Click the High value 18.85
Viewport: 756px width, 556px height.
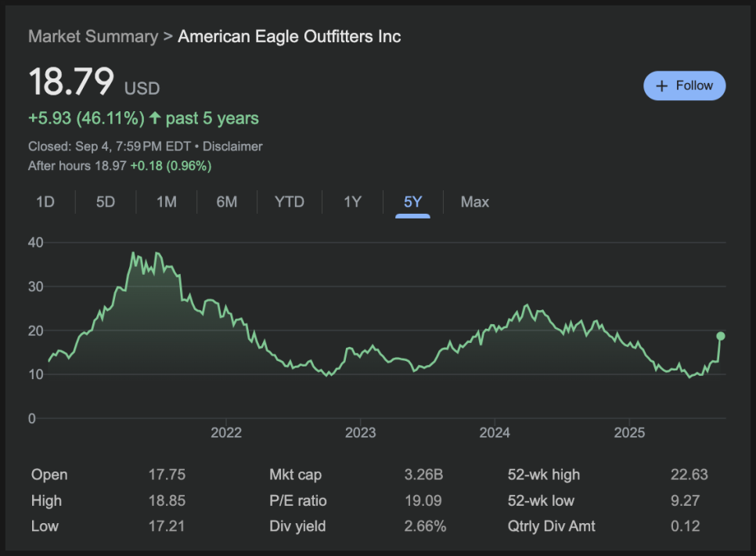point(167,500)
